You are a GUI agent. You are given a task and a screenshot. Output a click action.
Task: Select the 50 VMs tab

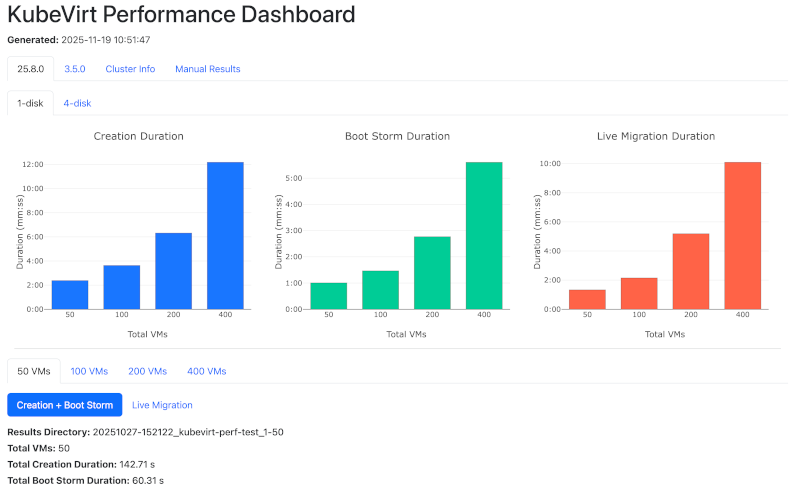coord(34,371)
